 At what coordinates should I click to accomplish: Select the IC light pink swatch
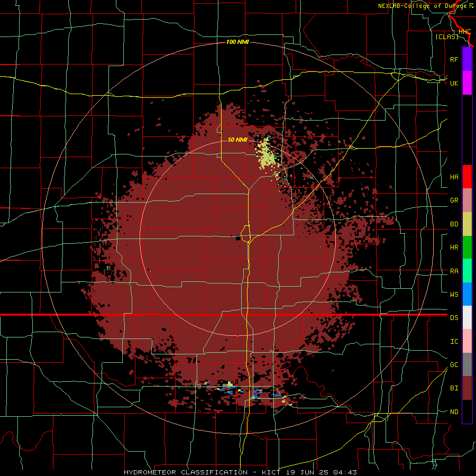pyautogui.click(x=467, y=341)
